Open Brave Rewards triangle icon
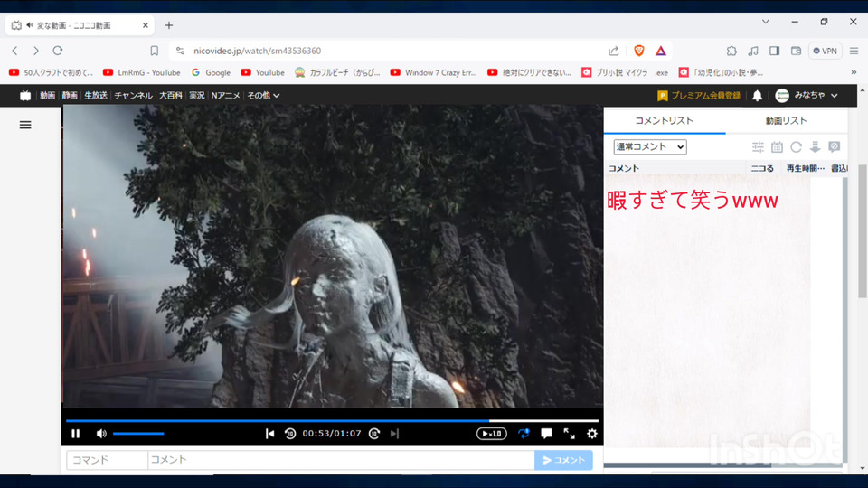868x488 pixels. tap(661, 51)
